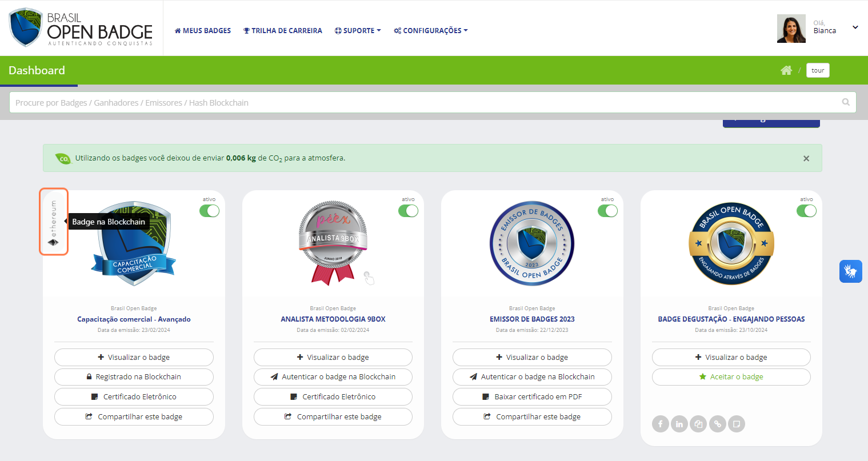
Task: Open the Engajando Através de Badges image
Action: click(731, 243)
